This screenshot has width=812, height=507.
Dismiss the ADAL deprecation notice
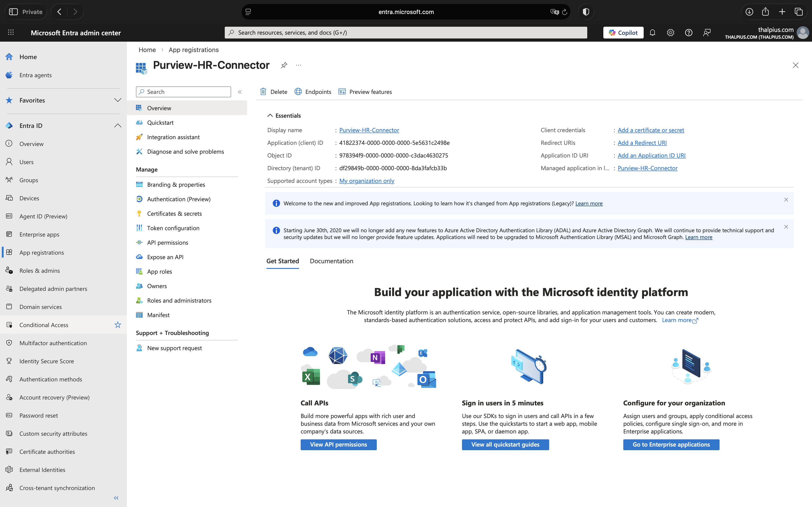pyautogui.click(x=786, y=227)
